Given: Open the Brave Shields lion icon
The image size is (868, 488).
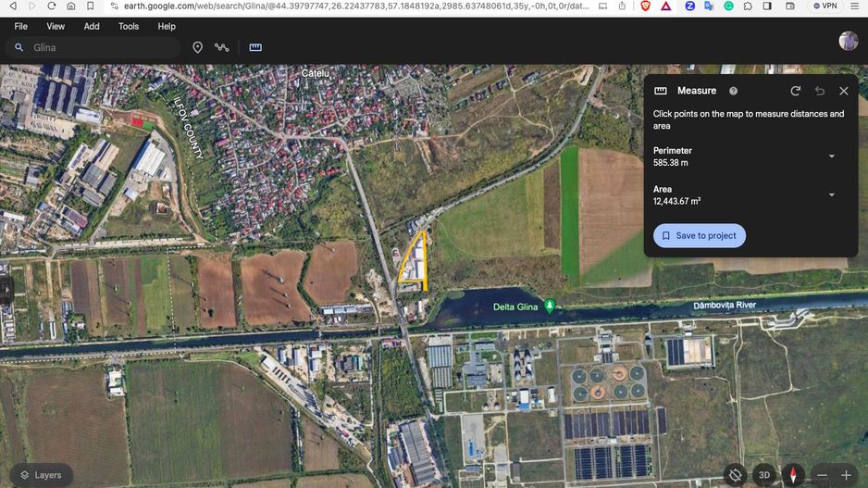Looking at the screenshot, I should pyautogui.click(x=646, y=6).
